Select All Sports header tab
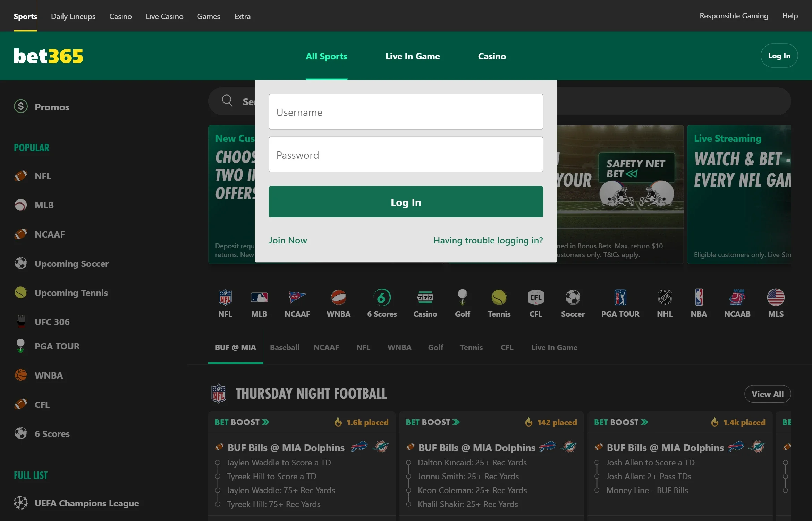The image size is (812, 521). (x=326, y=56)
